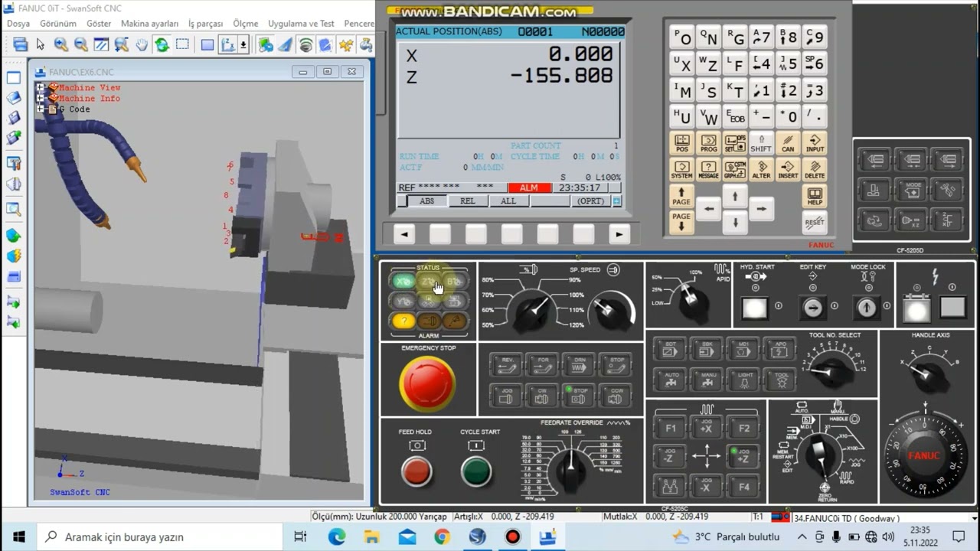Select the REL soft key tab
The height and width of the screenshot is (551, 980).
click(467, 201)
